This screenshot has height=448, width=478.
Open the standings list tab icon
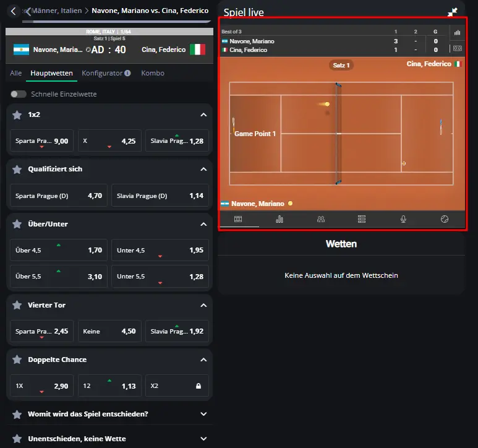tap(362, 219)
